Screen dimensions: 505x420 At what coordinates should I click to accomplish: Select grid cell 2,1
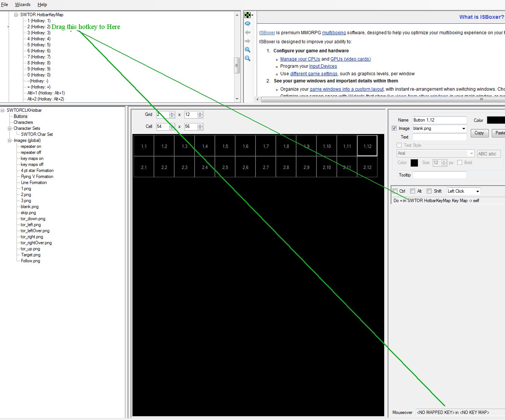tap(144, 167)
